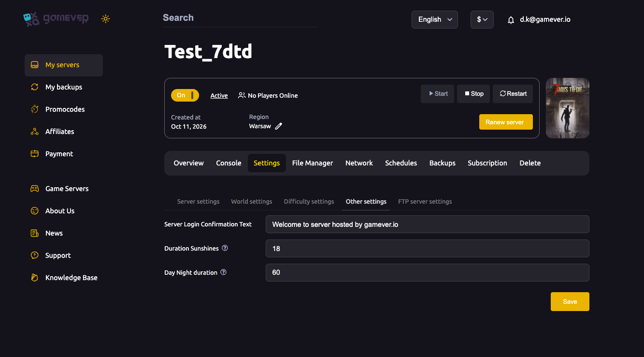Open the English language dropdown
Screen dimensions: 644x357
pyautogui.click(x=435, y=19)
